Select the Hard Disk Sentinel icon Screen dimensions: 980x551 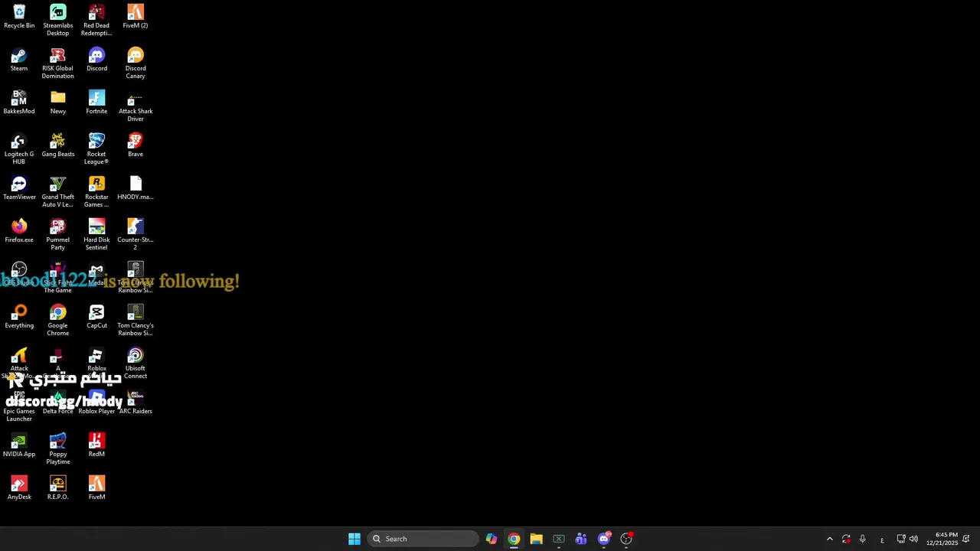96,235
